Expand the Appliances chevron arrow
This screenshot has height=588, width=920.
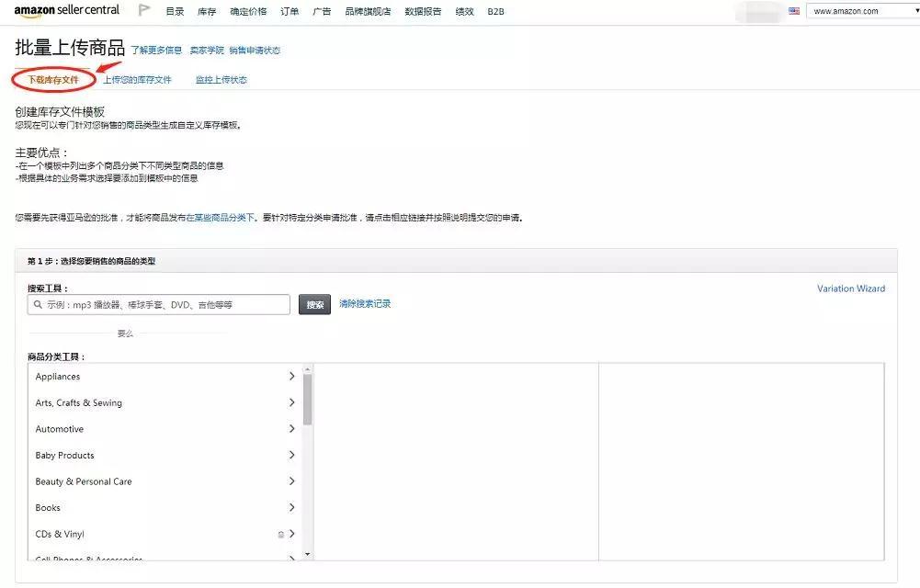click(x=291, y=377)
